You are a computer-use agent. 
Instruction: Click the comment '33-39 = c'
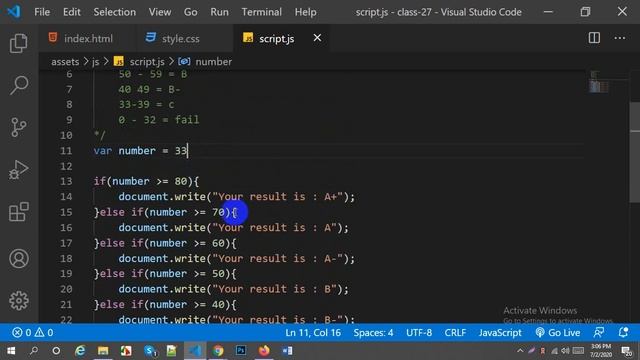[146, 104]
